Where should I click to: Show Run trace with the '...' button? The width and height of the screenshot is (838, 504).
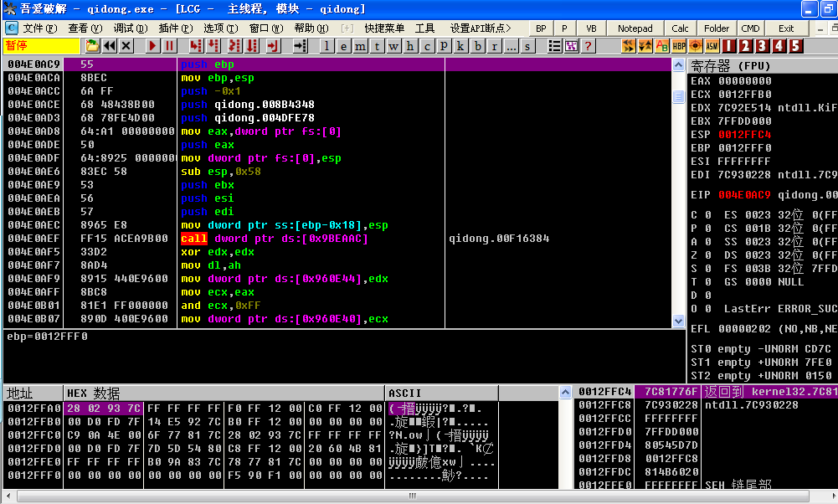click(511, 46)
